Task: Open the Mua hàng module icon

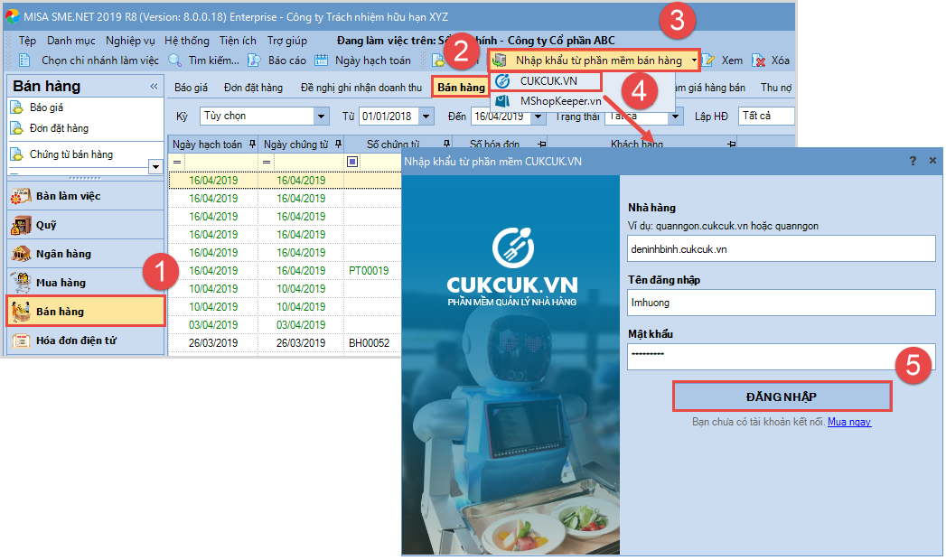Action: coord(21,283)
